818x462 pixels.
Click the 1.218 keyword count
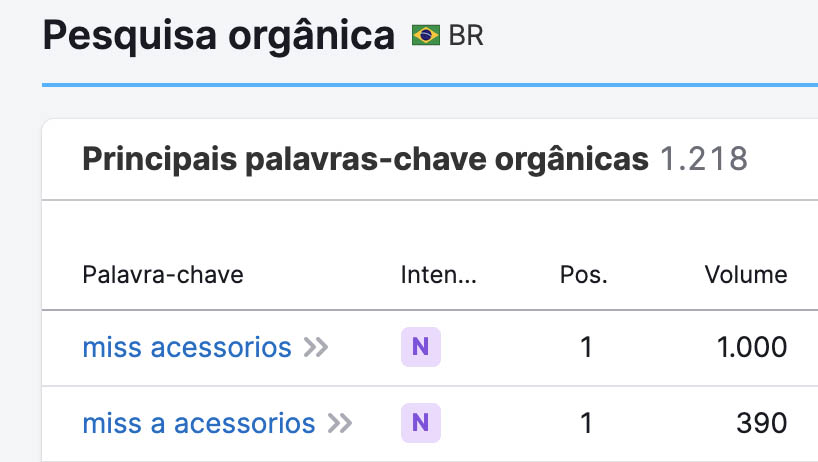point(704,159)
